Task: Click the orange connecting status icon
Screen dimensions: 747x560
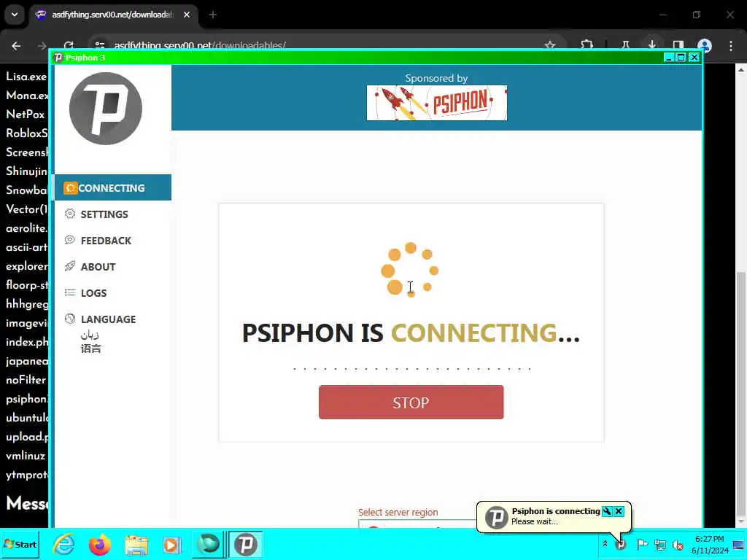Action: pos(70,187)
